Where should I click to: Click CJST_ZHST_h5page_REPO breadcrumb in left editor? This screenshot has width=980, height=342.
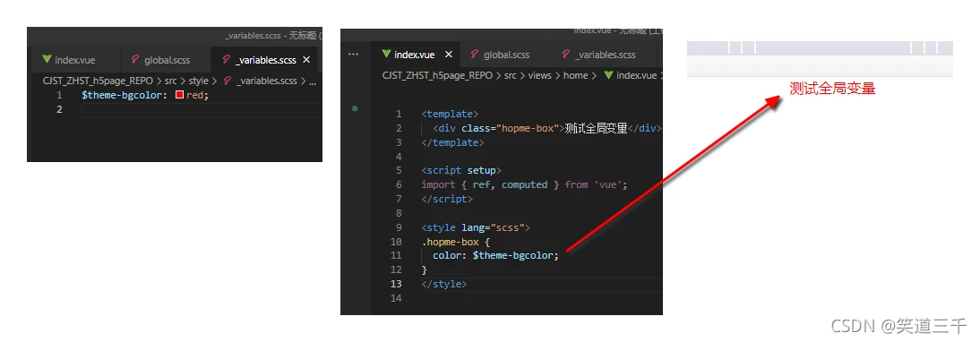click(97, 81)
